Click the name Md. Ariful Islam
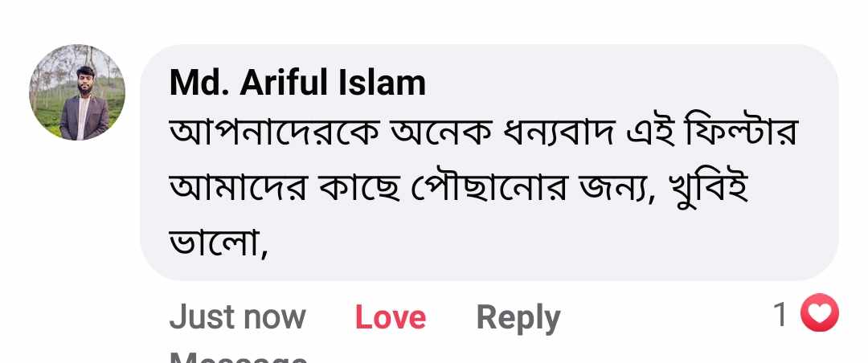The height and width of the screenshot is (363, 868). (297, 83)
